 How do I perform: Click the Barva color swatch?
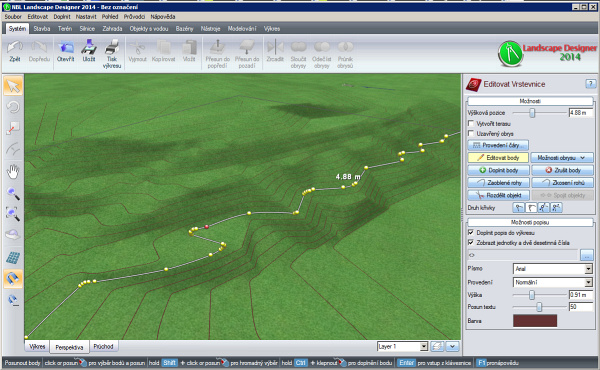[x=535, y=321]
